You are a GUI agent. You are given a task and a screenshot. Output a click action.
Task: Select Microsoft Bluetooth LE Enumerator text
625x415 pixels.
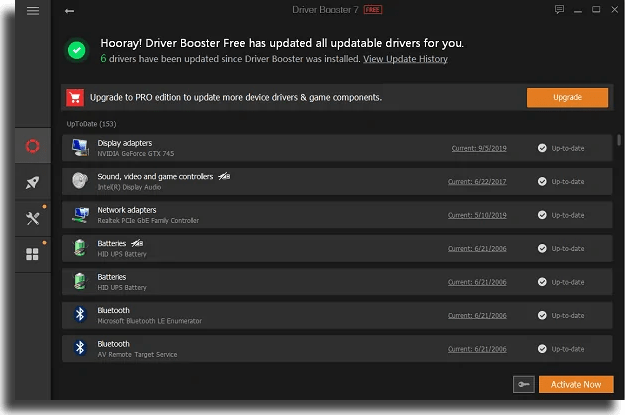click(x=149, y=321)
